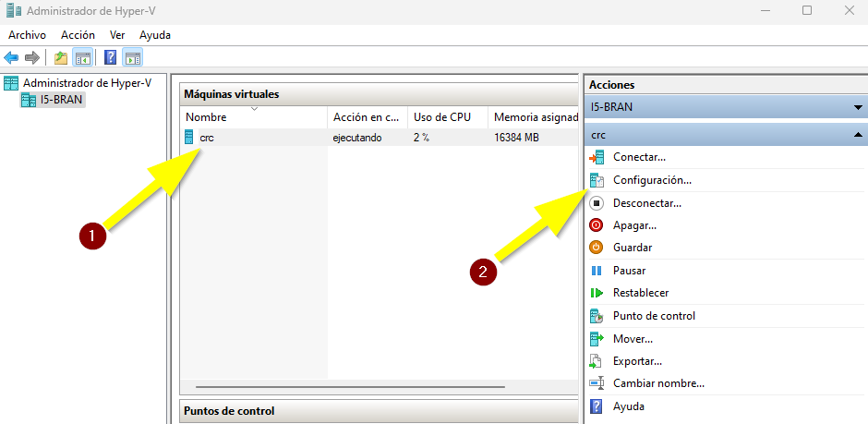868x424 pixels.
Task: Open the Archivo menu
Action: click(x=27, y=35)
